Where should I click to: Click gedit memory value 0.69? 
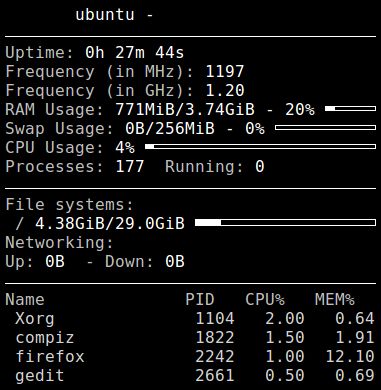355,376
